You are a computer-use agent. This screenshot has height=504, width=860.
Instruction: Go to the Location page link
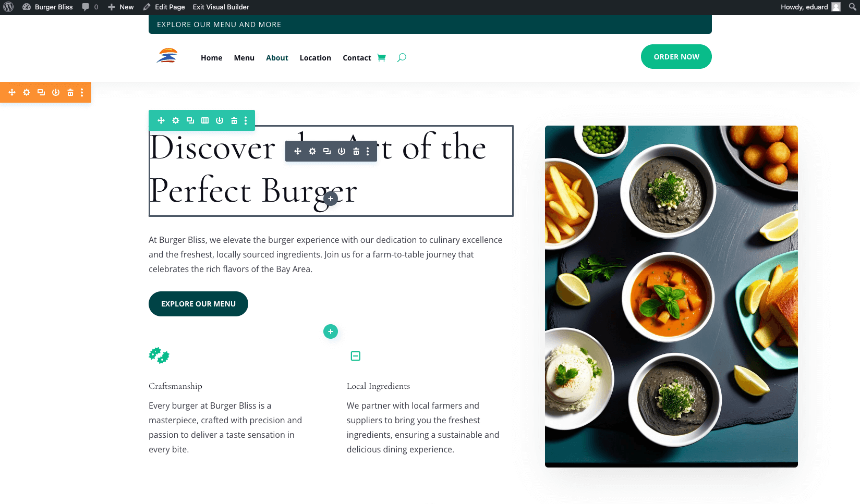(x=316, y=58)
